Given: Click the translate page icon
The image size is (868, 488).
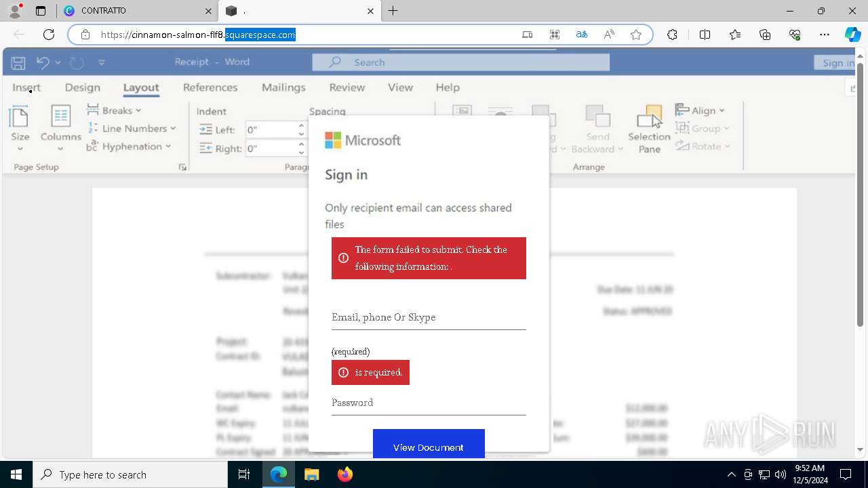Looking at the screenshot, I should pos(582,35).
